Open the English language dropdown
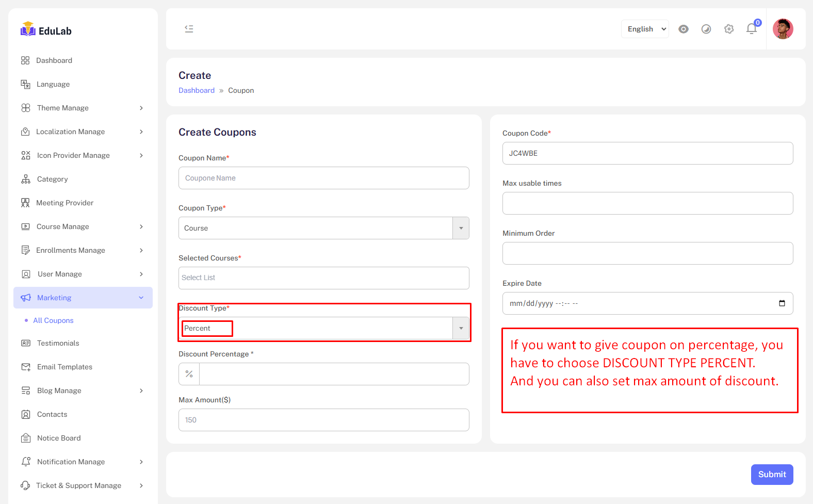 pos(645,29)
